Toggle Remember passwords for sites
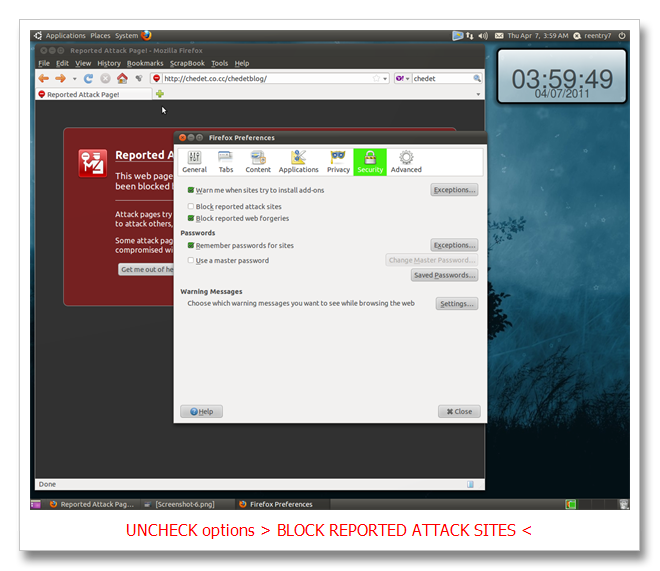The width and height of the screenshot is (660, 571). [191, 245]
